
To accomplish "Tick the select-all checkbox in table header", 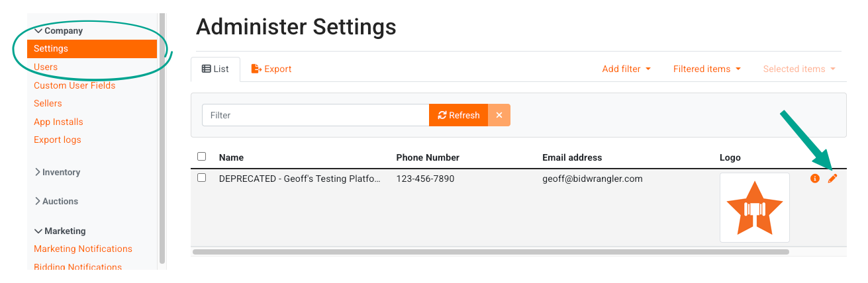I will [202, 157].
